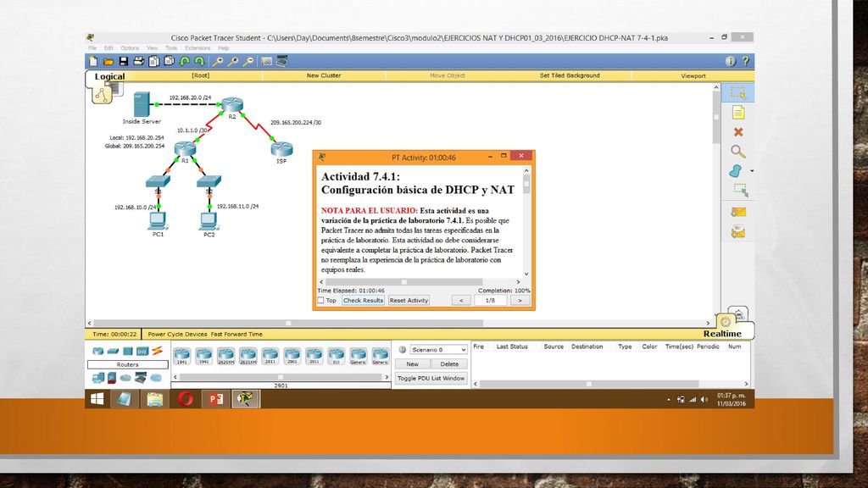Select the Resize Shape tool

[740, 191]
